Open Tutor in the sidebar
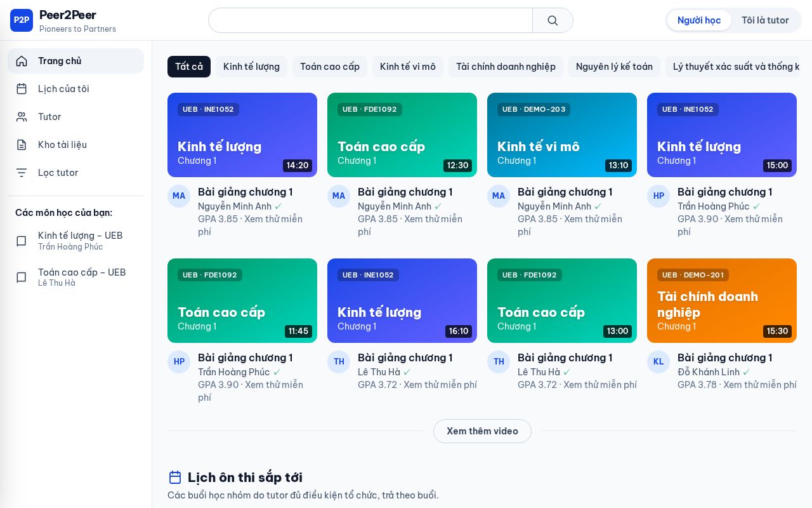This screenshot has width=812, height=508. pos(75,117)
